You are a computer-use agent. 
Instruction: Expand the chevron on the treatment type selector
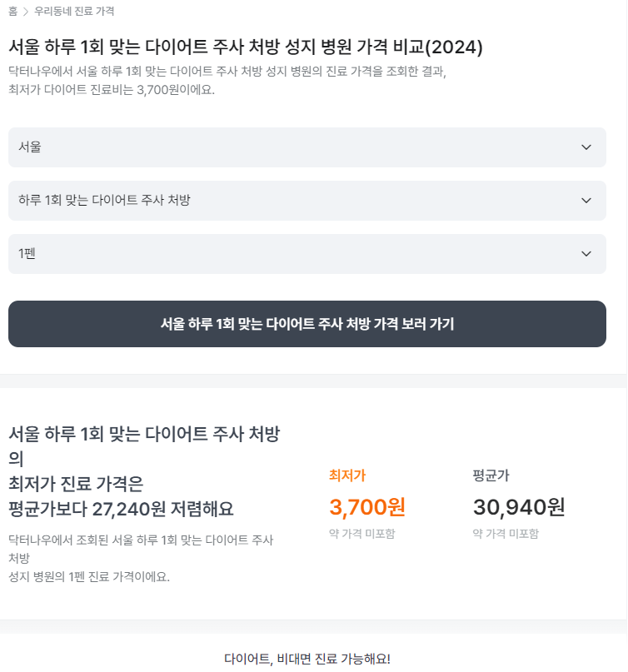pos(586,200)
